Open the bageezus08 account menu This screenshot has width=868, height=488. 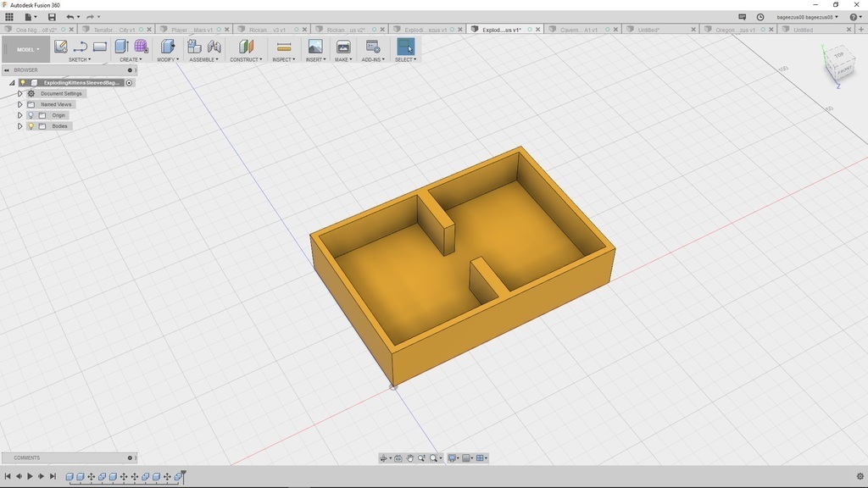807,17
